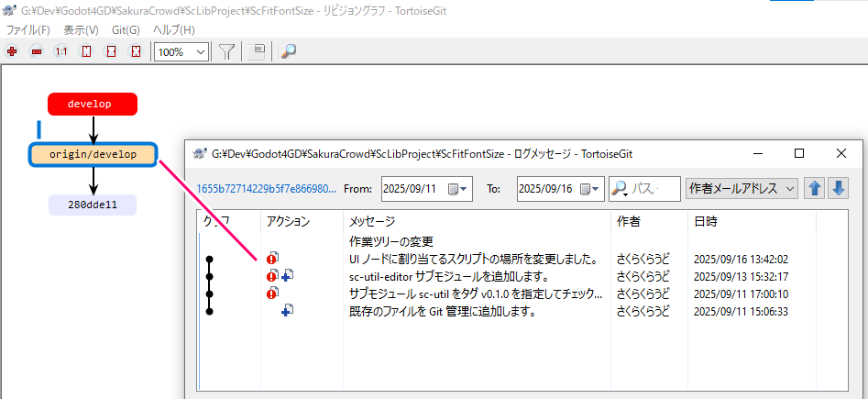The width and height of the screenshot is (868, 399).
Task: Jump to previous with blue up arrow
Action: pos(814,188)
